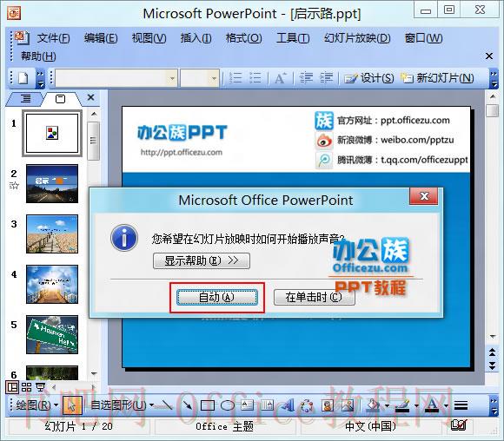Switch to the outline tab in the side pane
This screenshot has height=441, width=504.
click(25, 99)
